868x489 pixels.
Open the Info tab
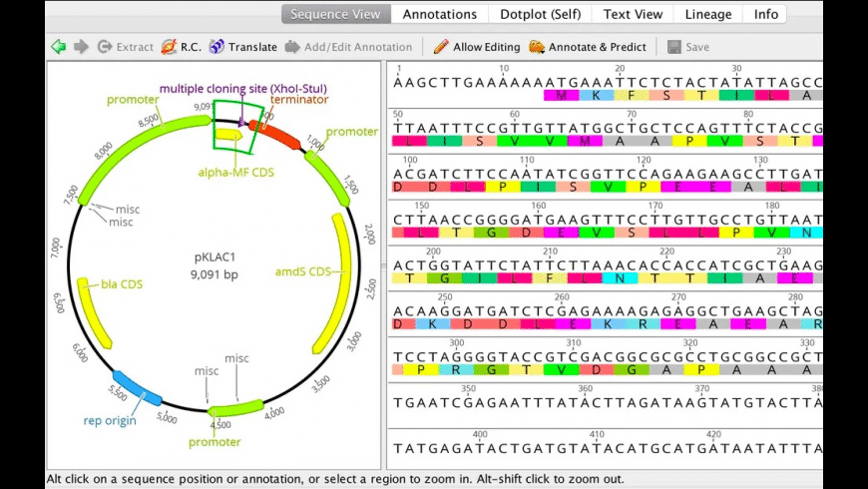tap(765, 14)
